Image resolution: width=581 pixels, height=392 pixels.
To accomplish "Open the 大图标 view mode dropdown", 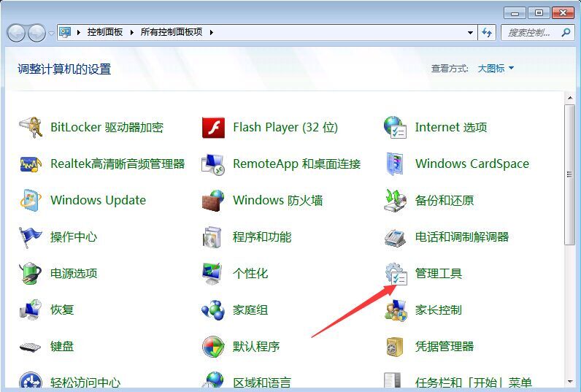I will tap(496, 68).
